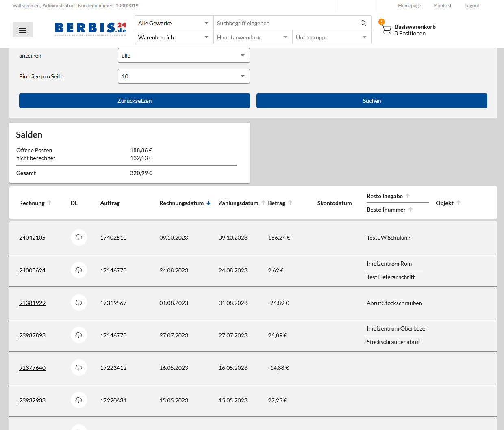Focus the Suchbegriff eingeben search field
Image resolution: width=504 pixels, height=430 pixels.
click(286, 23)
